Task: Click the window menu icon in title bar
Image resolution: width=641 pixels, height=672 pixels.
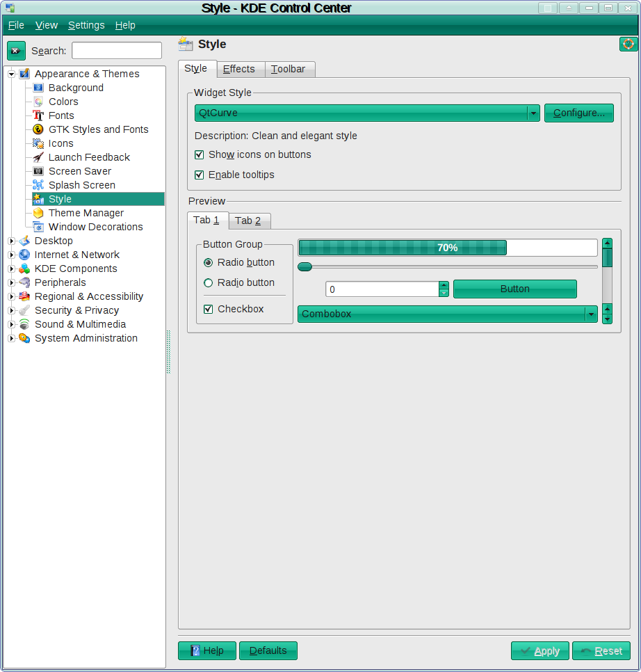Action: tap(10, 8)
